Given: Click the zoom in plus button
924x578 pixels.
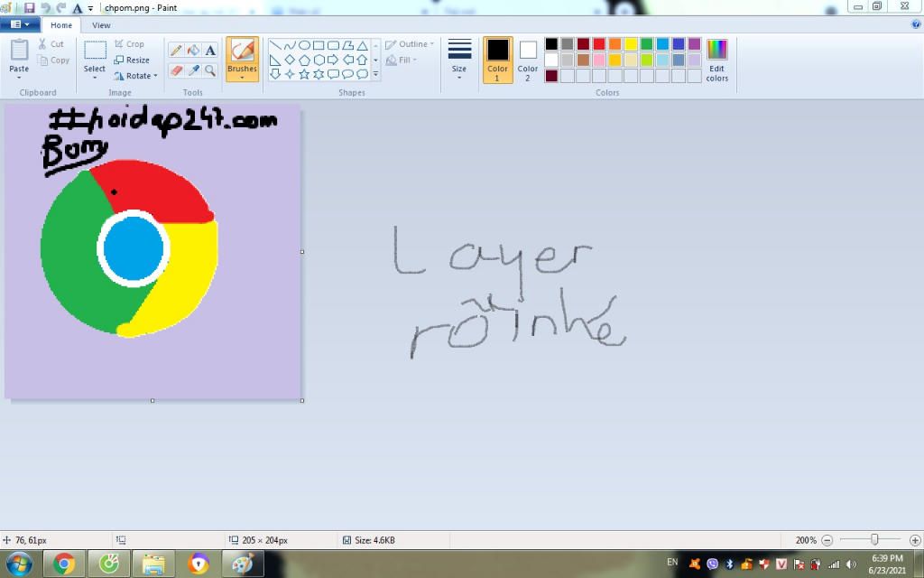Looking at the screenshot, I should pyautogui.click(x=915, y=540).
